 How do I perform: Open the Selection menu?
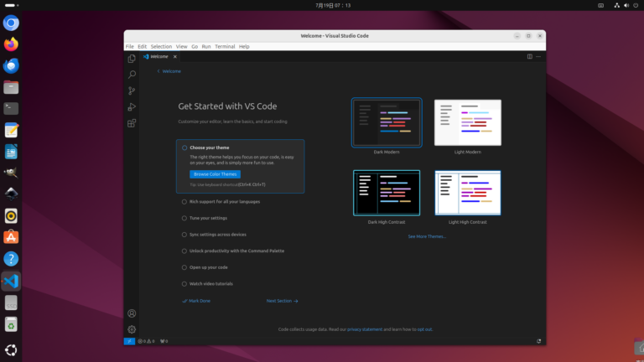pos(161,47)
